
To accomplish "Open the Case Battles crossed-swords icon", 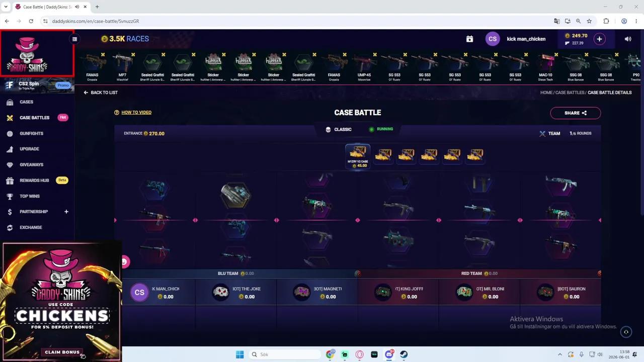I will point(10,118).
